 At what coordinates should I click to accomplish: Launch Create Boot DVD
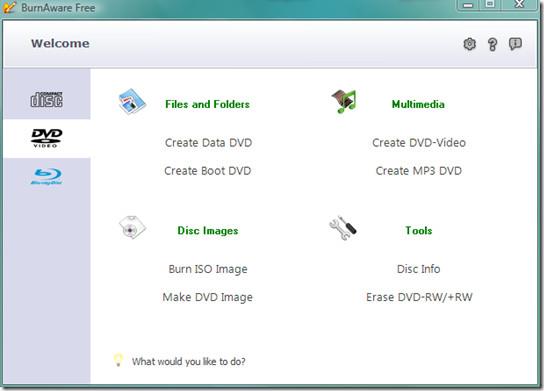pos(208,171)
